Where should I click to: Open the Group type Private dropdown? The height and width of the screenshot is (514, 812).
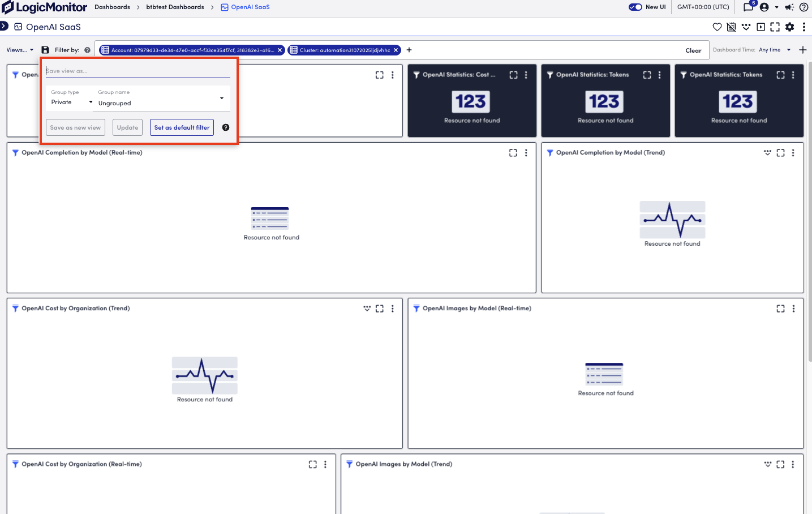tap(72, 98)
